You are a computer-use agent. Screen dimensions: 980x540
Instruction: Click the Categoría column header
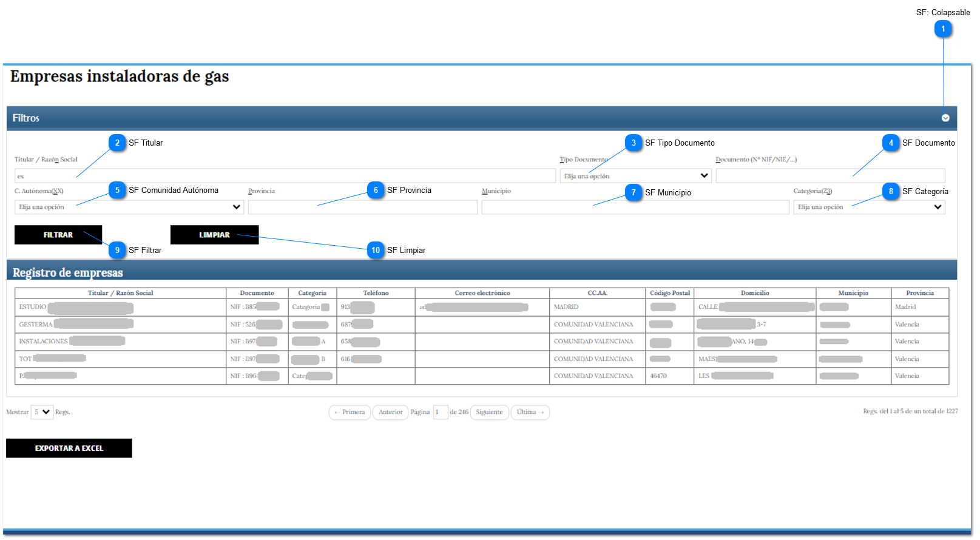(x=313, y=293)
